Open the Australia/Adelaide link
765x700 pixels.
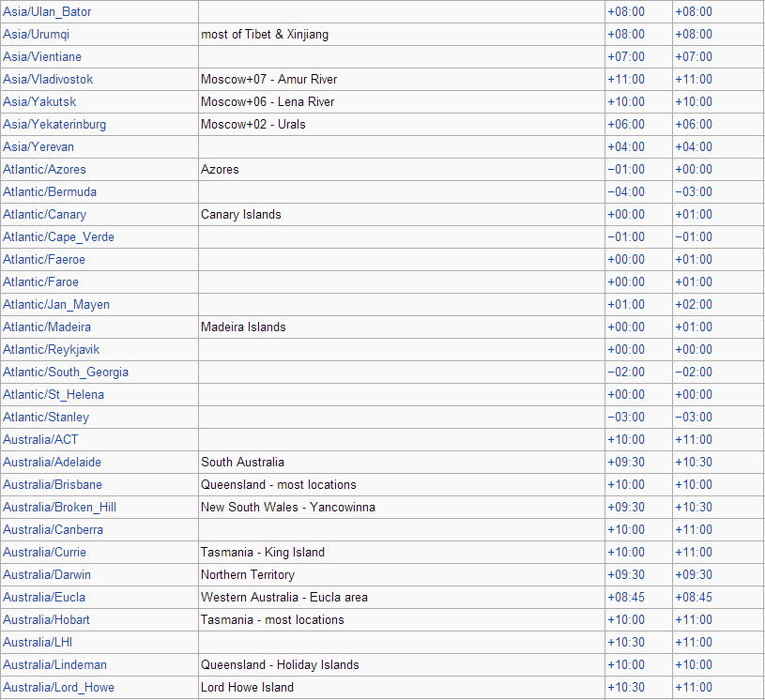pos(53,462)
